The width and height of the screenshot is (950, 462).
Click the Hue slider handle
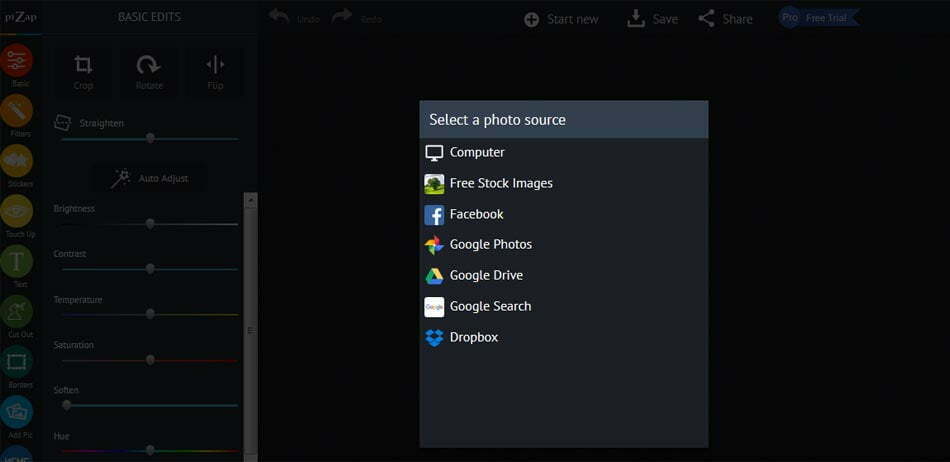(150, 450)
